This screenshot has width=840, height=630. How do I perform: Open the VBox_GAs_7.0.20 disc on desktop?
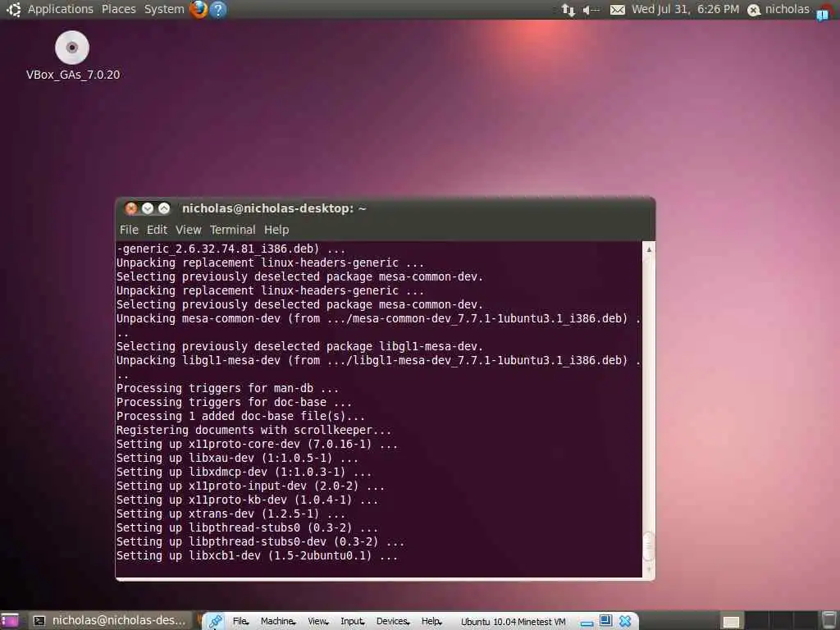72,56
